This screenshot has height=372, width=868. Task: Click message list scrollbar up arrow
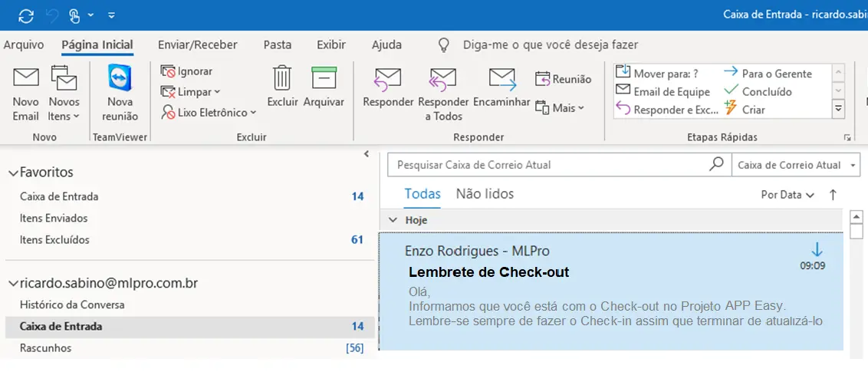point(856,216)
